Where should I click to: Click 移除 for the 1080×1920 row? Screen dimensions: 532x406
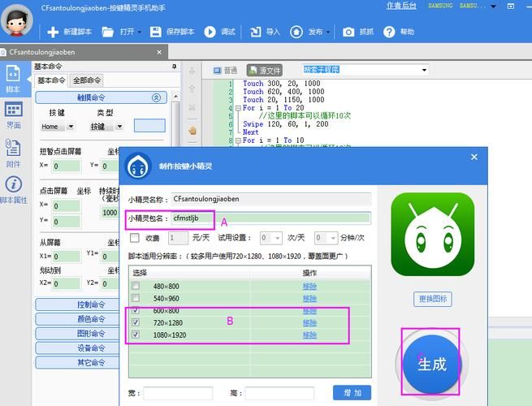(x=309, y=335)
